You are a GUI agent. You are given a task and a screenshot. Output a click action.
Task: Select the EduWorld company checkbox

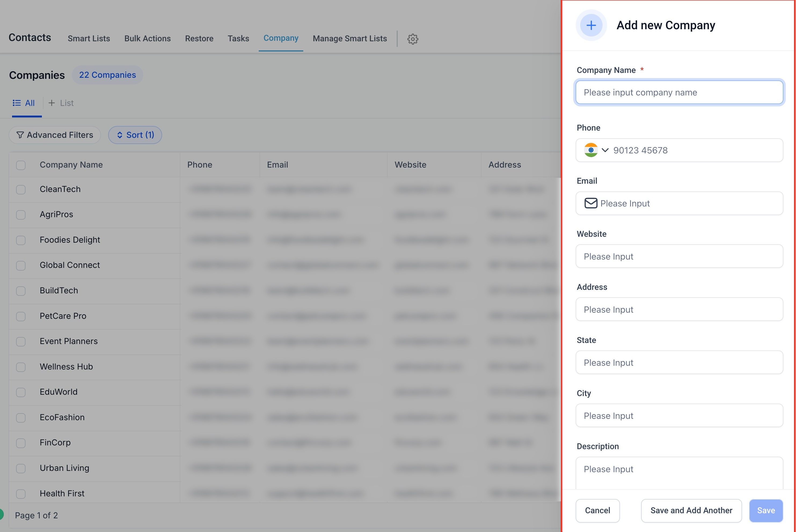21,392
